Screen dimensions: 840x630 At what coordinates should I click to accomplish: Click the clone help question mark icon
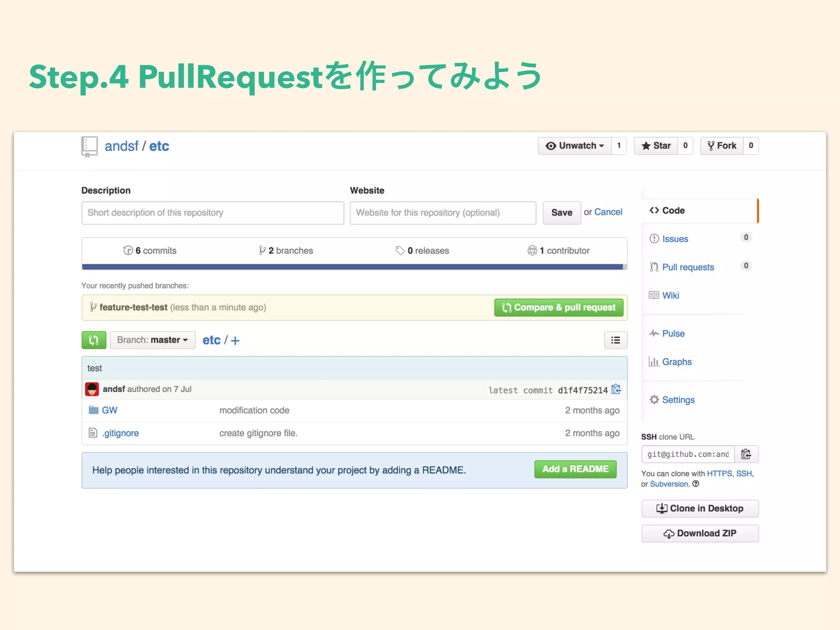[696, 484]
